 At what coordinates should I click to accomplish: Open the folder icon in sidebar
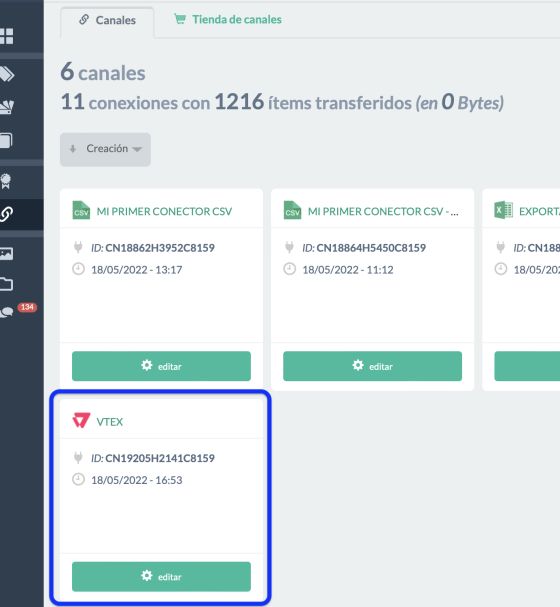7,285
